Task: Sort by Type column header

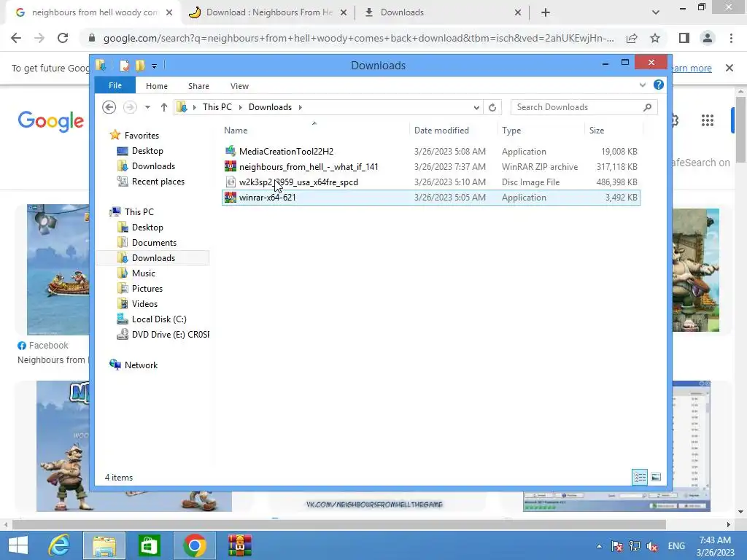Action: (x=541, y=130)
